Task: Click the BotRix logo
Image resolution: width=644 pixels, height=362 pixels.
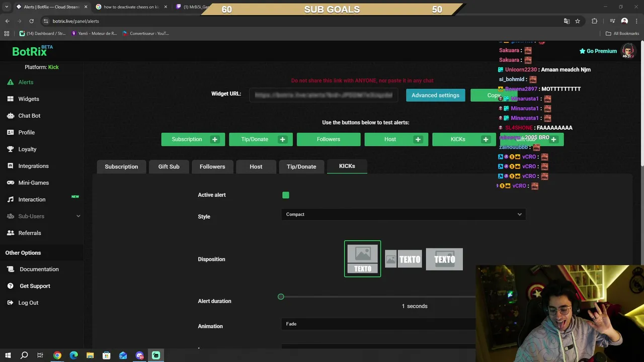Action: tap(32, 51)
